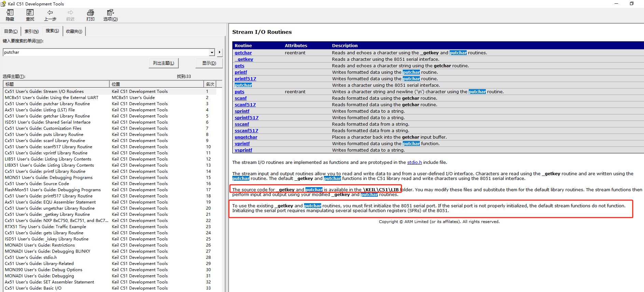Open the search history dropdown arrow
Viewport: 644px width, 292px height.
pyautogui.click(x=212, y=52)
